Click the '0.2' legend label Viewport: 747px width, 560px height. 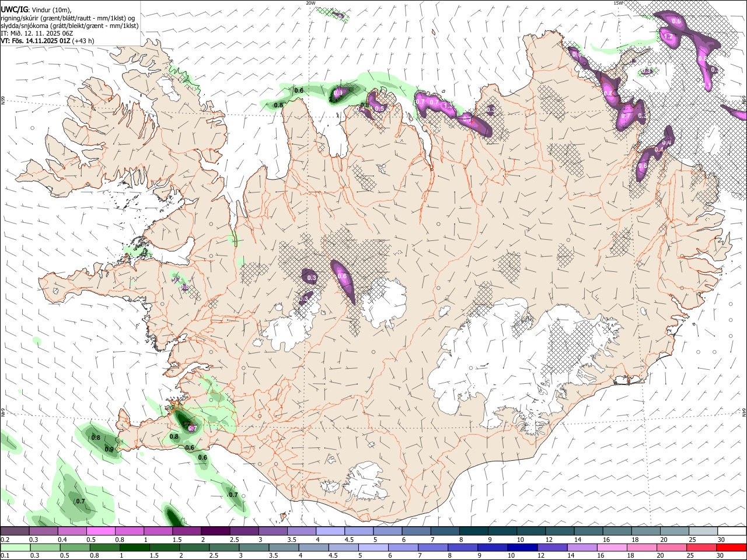click(x=5, y=540)
